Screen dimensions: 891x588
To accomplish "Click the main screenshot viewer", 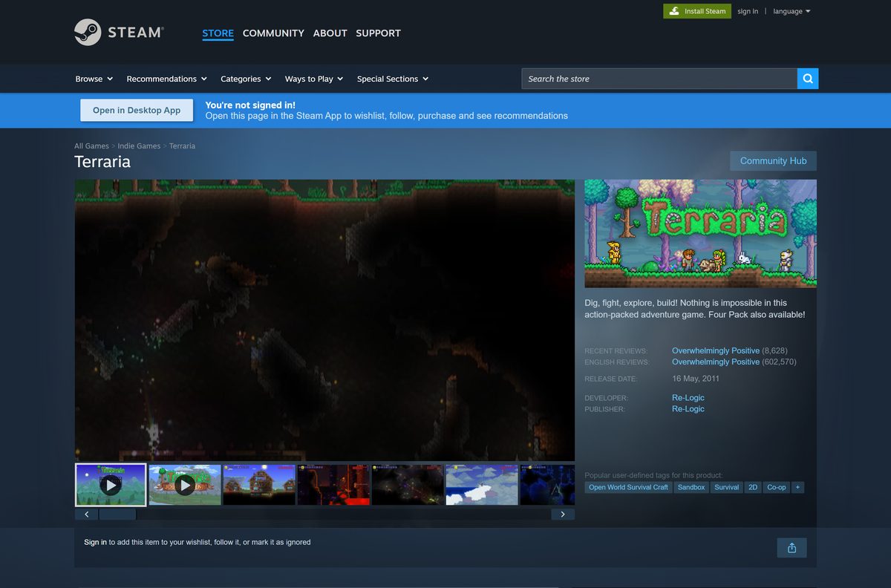I will point(324,320).
